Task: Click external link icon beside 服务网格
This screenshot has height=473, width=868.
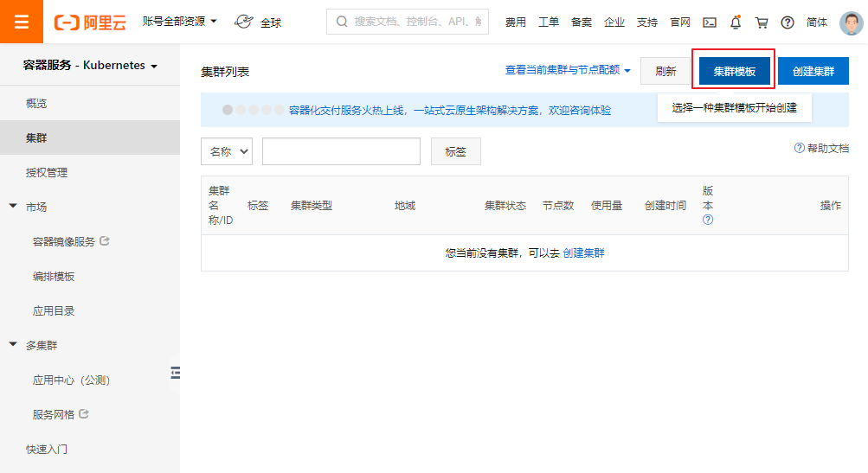Action: 84,413
